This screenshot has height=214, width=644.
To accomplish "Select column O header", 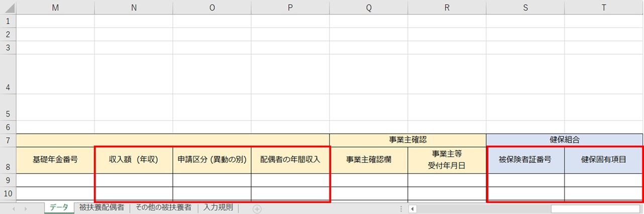I will click(x=212, y=8).
